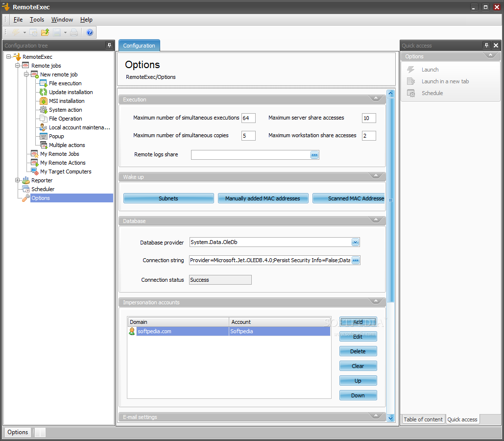Select File execution in configuration tree

tap(65, 83)
